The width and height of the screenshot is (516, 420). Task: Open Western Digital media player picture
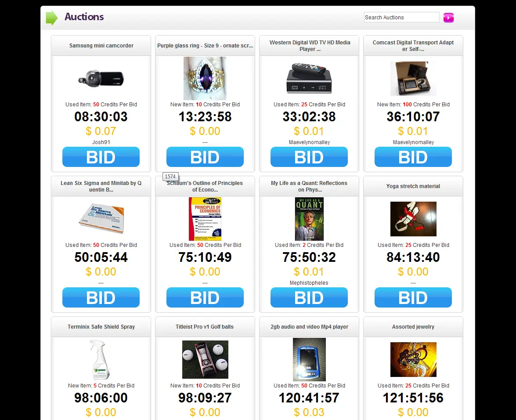pyautogui.click(x=309, y=78)
